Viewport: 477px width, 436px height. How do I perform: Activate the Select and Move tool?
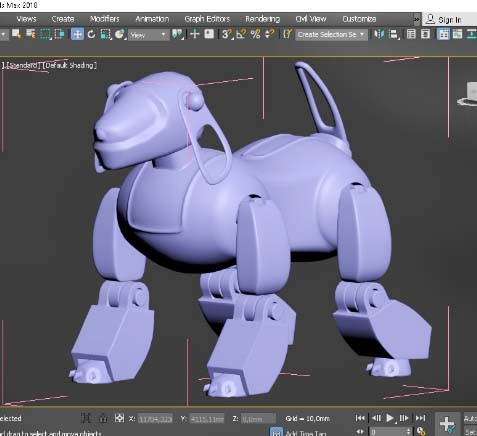click(x=77, y=34)
